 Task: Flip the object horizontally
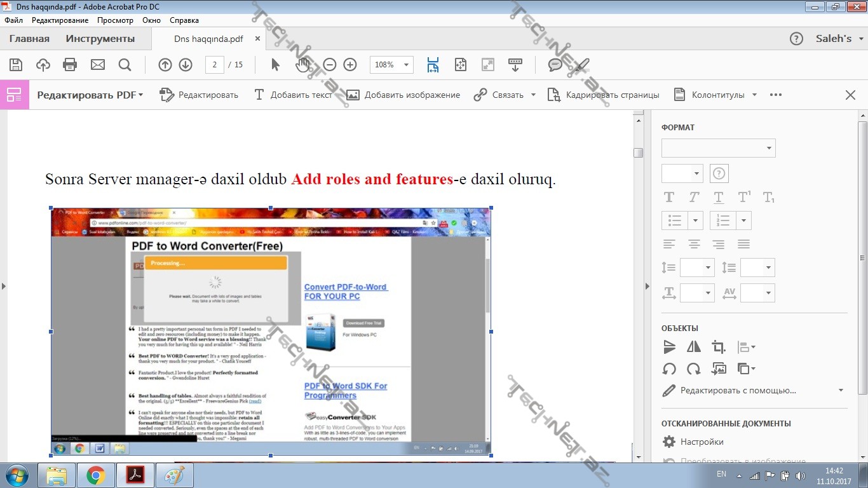pos(694,347)
